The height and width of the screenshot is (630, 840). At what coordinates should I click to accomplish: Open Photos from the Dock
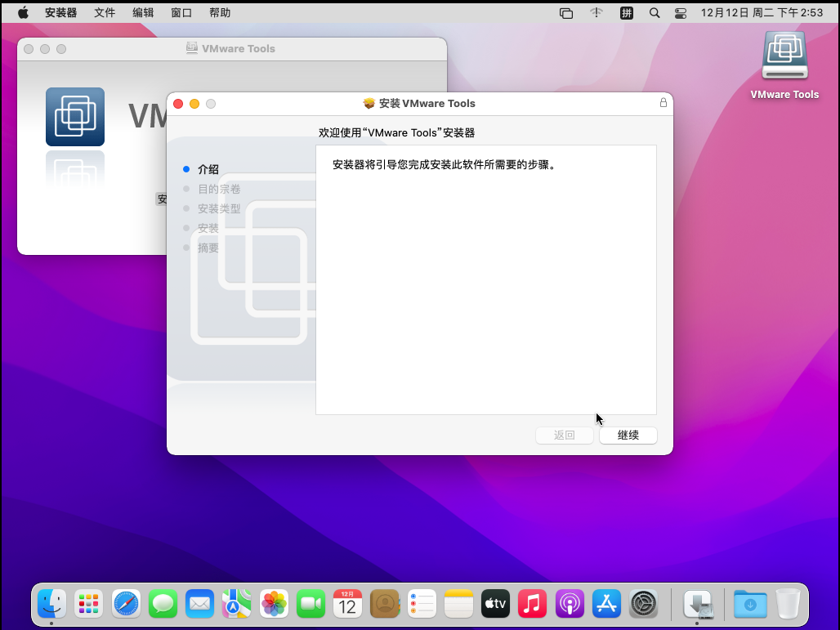[274, 603]
